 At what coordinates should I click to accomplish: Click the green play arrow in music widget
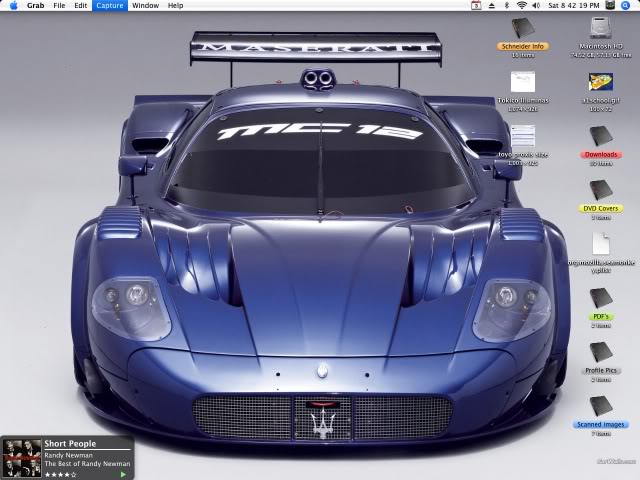pyautogui.click(x=123, y=474)
